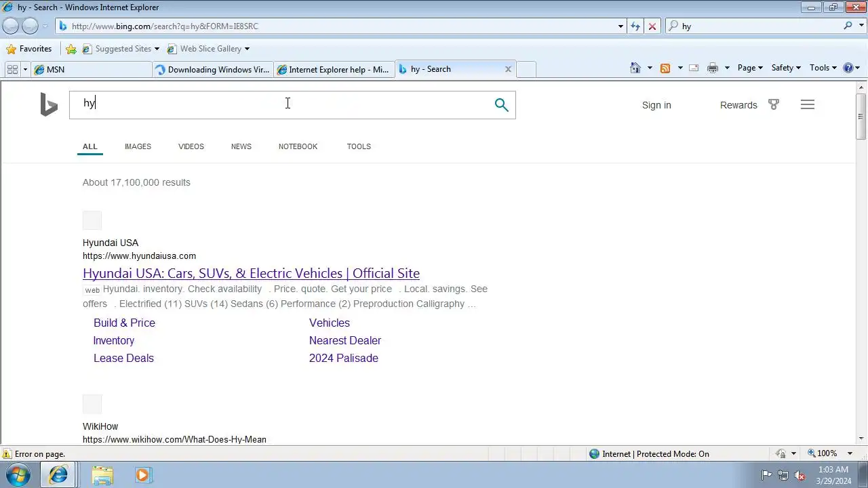Click the wikihow.com What-Does-Hy-Mean URL
Viewport: 868px width, 488px height.
174,439
